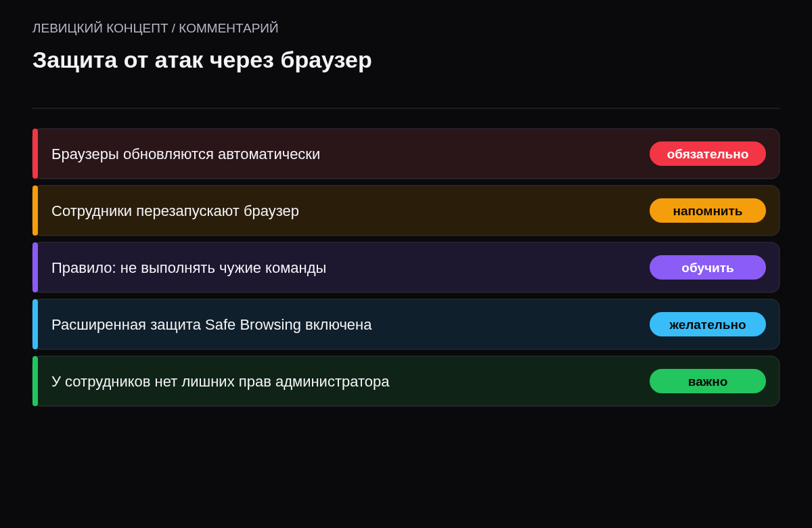Screen dimensions: 812x528
Task: Click the green 'важно' badge
Action: (x=708, y=381)
